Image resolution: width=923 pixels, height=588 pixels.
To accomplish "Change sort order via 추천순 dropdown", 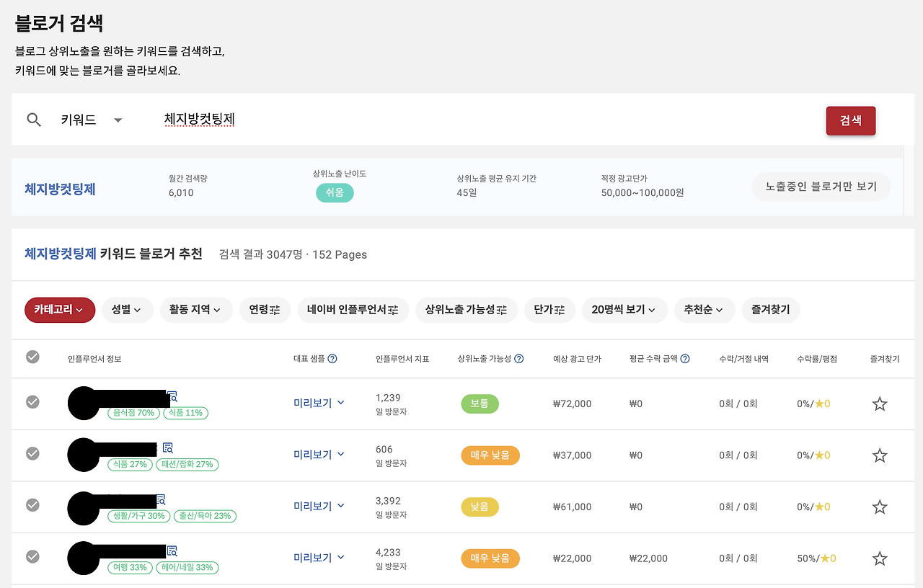I will coord(705,310).
